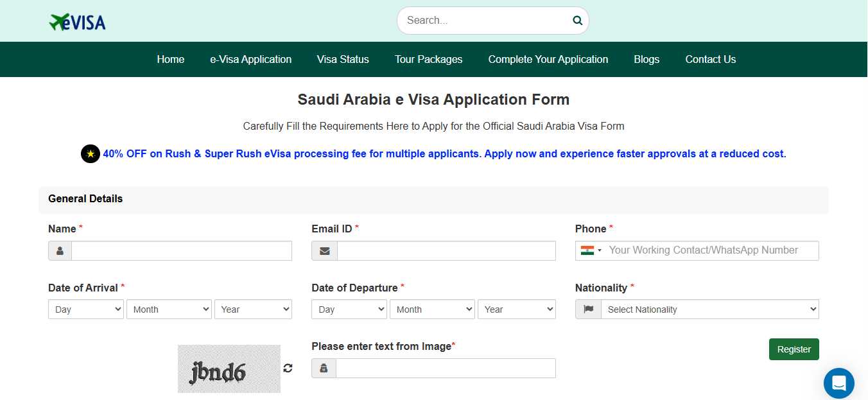
Task: Open e-Visa Application menu item
Action: (251, 59)
